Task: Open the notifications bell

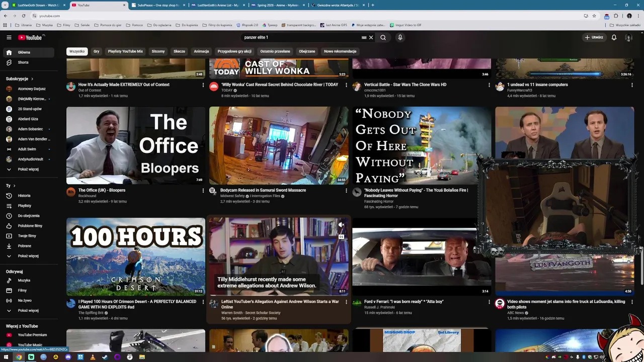Action: pos(614,37)
